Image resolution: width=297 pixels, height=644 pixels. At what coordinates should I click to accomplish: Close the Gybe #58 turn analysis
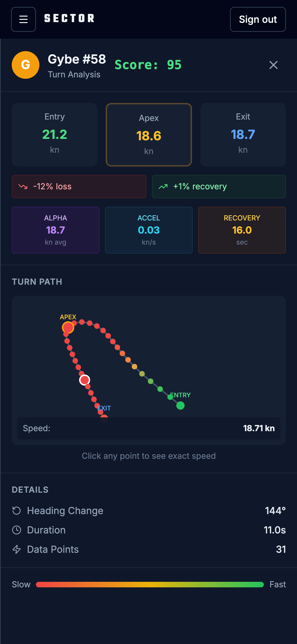(273, 65)
